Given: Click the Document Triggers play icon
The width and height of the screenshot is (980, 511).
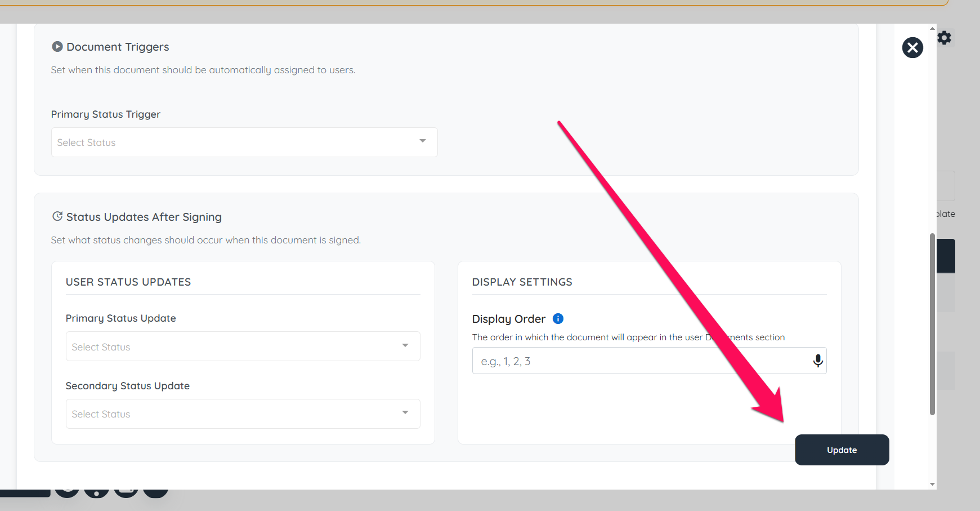Looking at the screenshot, I should point(57,46).
